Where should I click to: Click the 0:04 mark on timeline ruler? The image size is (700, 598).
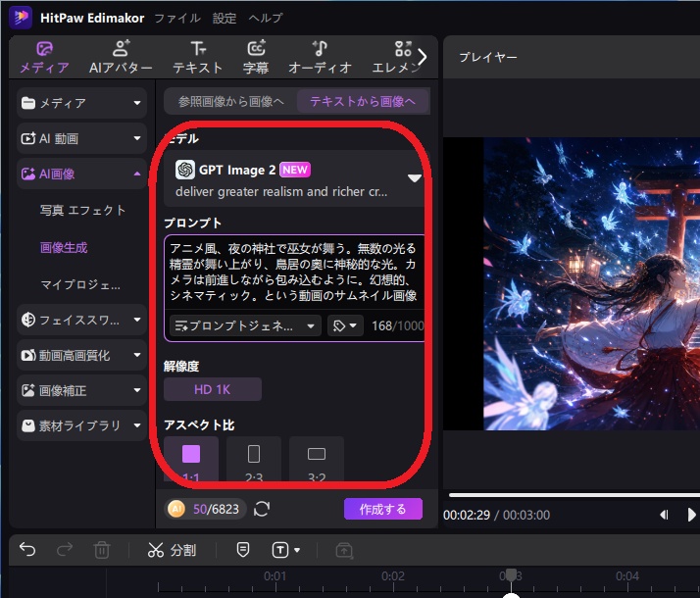(x=627, y=576)
